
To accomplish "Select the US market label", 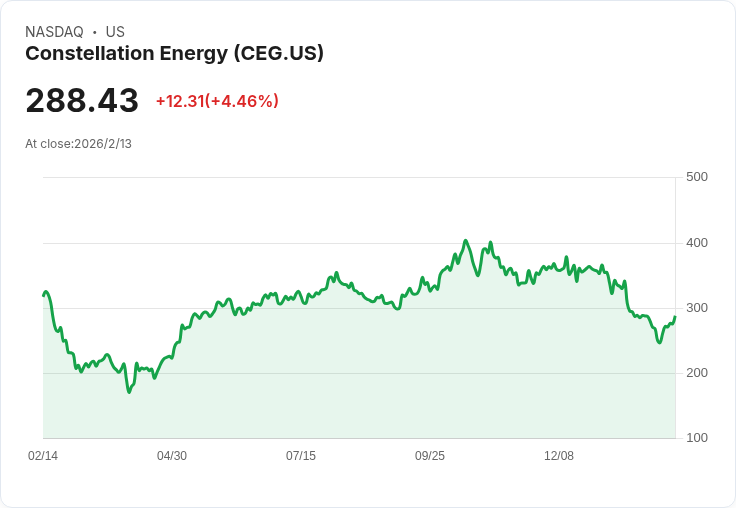I will pos(115,32).
